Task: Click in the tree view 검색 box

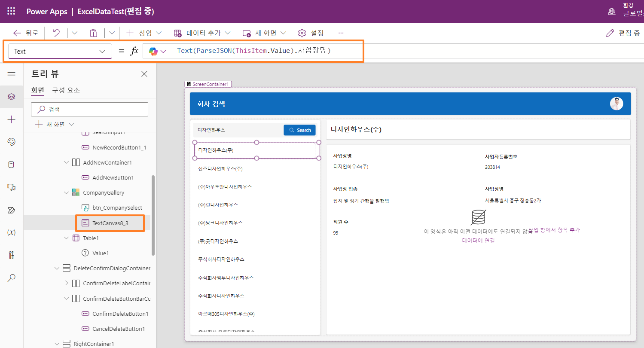Action: [x=89, y=109]
